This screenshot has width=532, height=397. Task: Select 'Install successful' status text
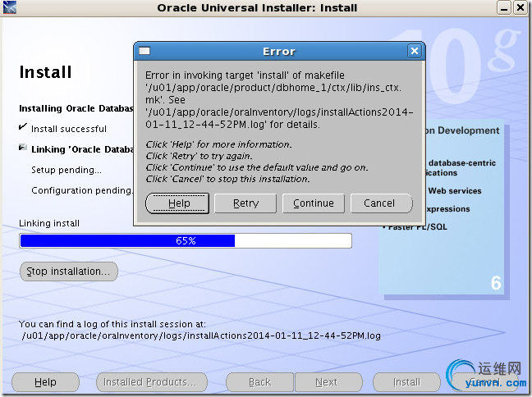(x=69, y=129)
